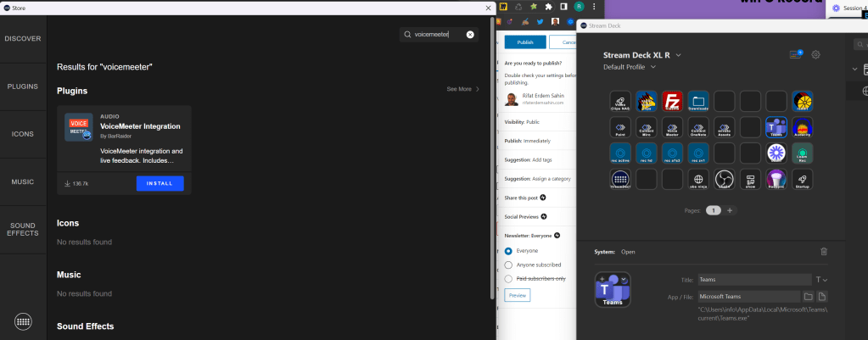868x340 pixels.
Task: Expand See More plugins results
Action: [x=463, y=89]
